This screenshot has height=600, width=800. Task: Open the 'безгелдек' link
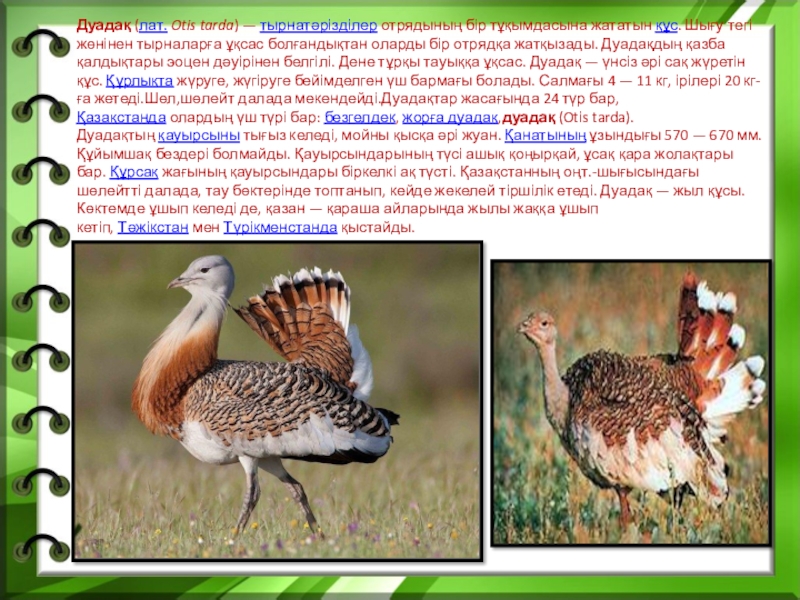[360, 117]
